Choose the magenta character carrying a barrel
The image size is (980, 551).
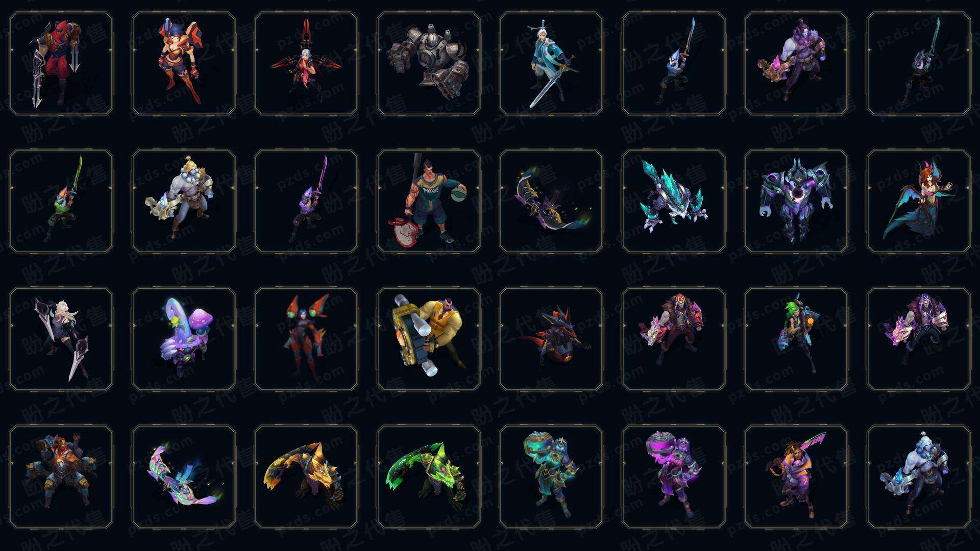coord(674,477)
